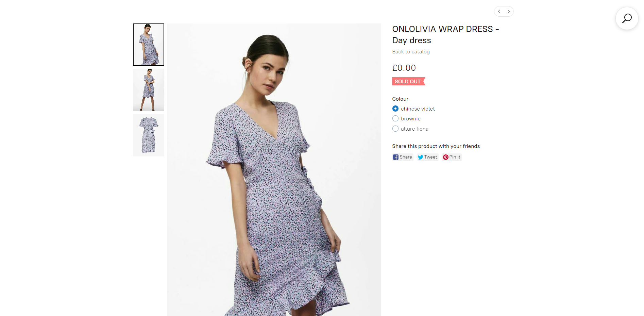
Task: Click the £0.00 price text
Action: pyautogui.click(x=404, y=68)
